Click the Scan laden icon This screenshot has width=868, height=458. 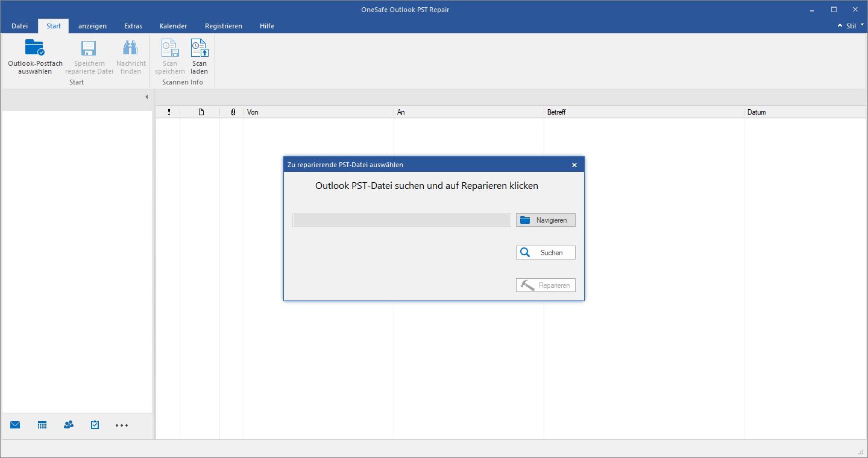tap(199, 48)
